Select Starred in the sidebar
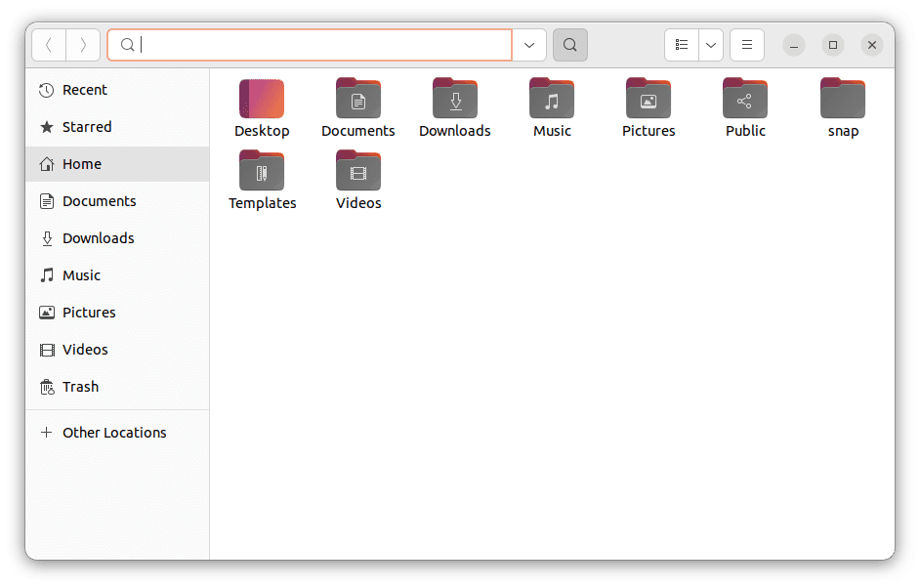Image resolution: width=920 pixels, height=588 pixels. 85,126
